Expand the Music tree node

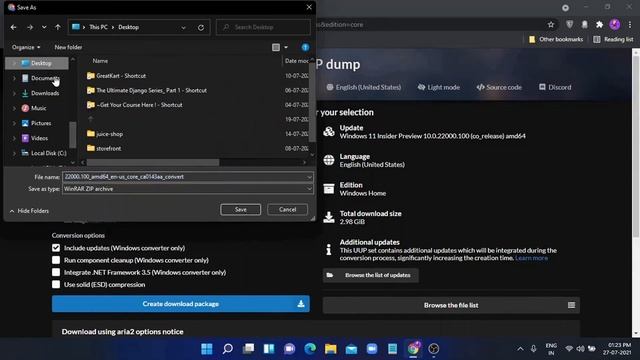coord(14,108)
